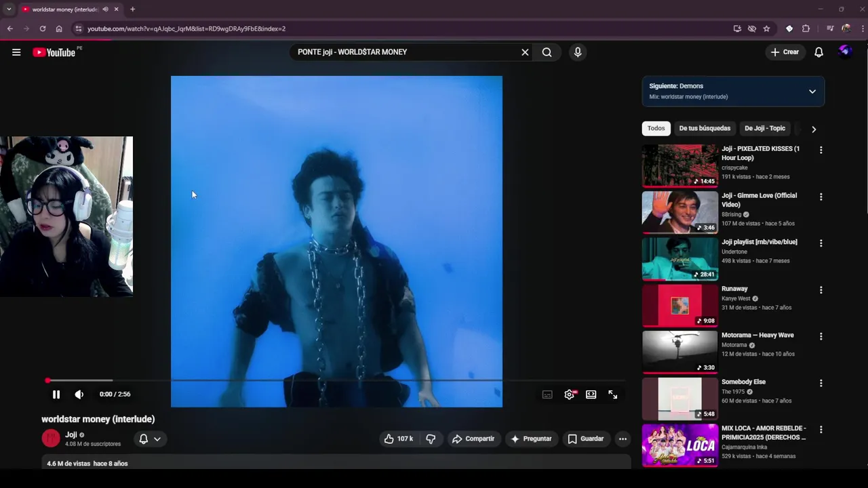
Task: Open the Crear upload menu
Action: coord(785,52)
